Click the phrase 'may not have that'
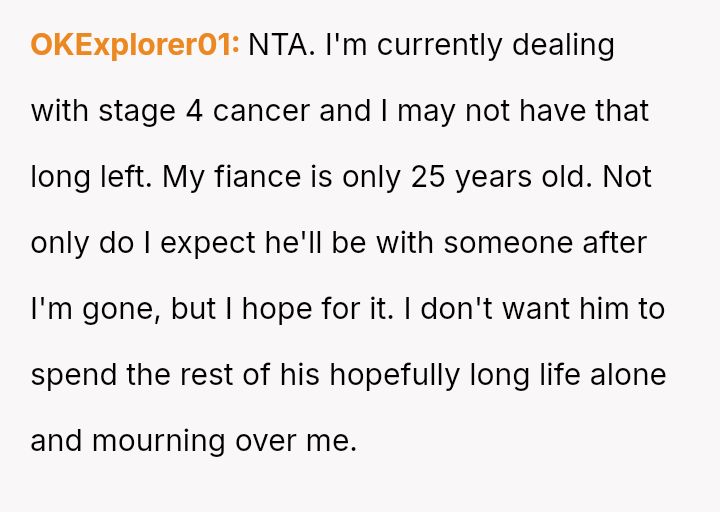Image resolution: width=720 pixels, height=512 pixels. (x=523, y=111)
